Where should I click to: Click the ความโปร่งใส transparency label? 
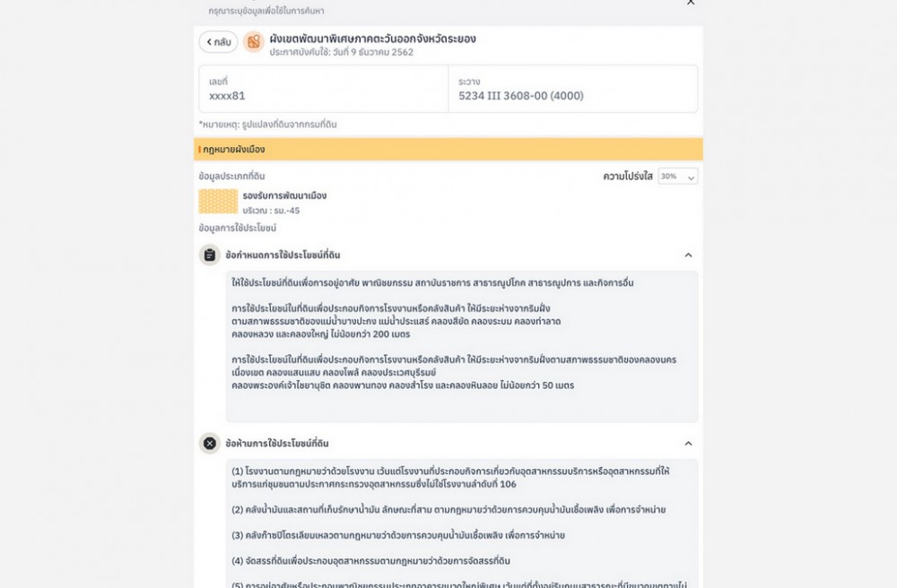click(628, 177)
